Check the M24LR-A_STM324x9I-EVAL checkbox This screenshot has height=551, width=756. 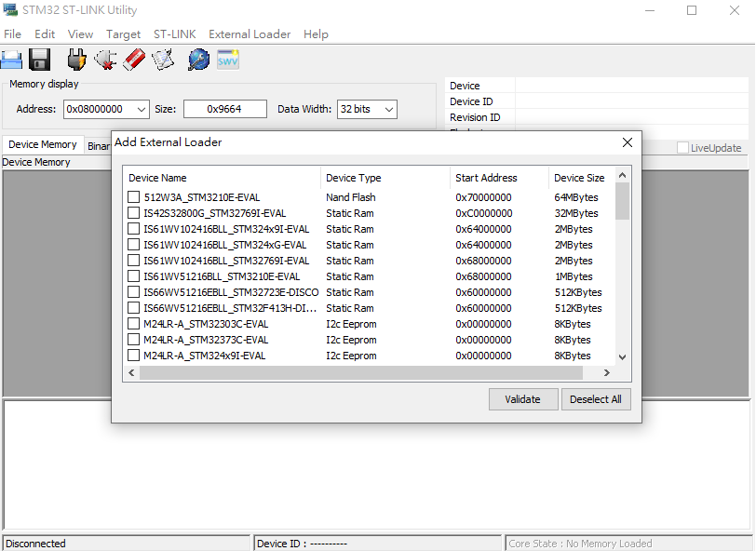pos(133,356)
